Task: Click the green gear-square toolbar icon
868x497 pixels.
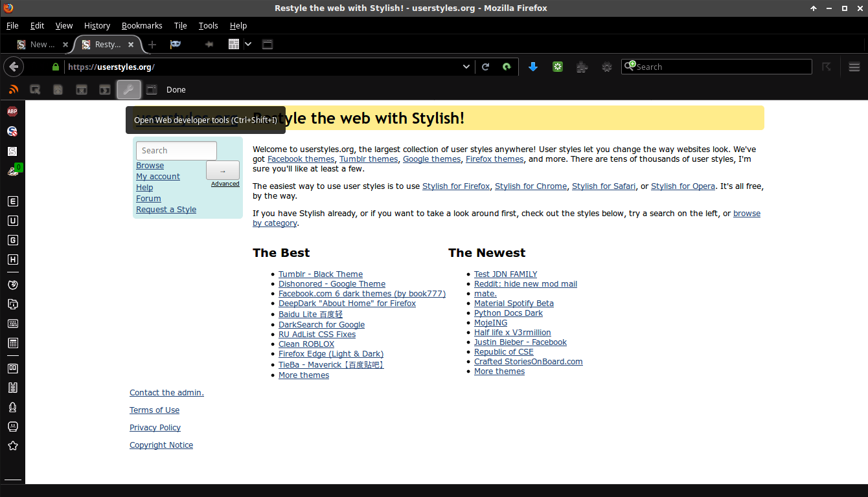Action: [x=558, y=67]
